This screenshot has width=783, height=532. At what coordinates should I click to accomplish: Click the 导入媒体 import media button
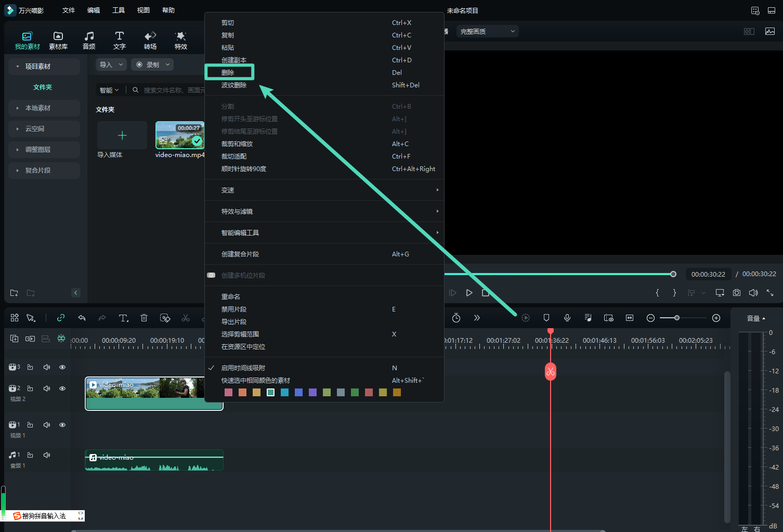122,136
